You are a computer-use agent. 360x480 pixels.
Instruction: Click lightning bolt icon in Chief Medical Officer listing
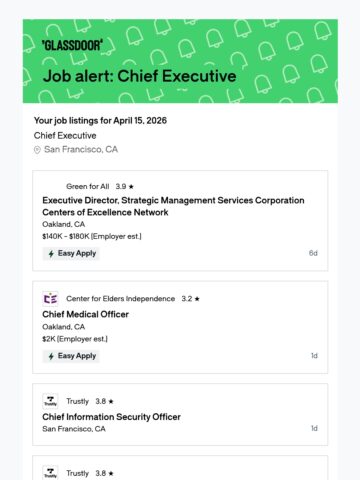coord(51,356)
